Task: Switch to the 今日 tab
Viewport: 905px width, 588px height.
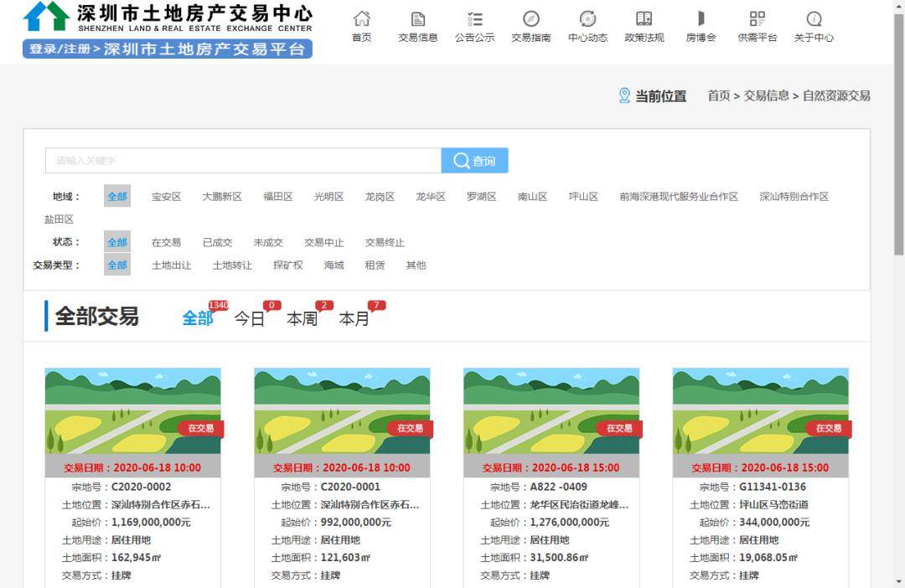Action: [251, 319]
